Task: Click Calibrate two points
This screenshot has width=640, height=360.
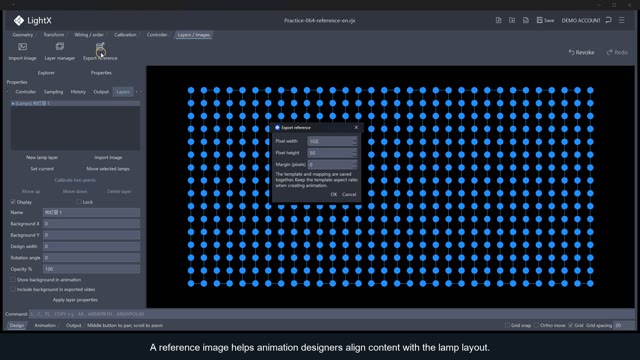Action: pyautogui.click(x=75, y=180)
